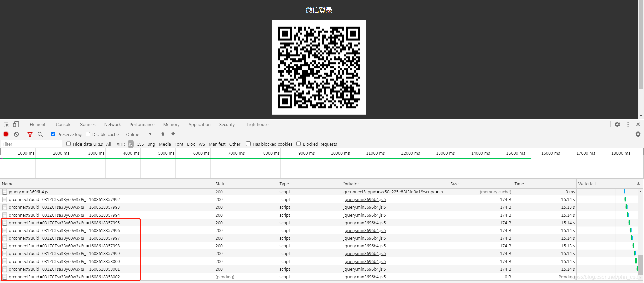The height and width of the screenshot is (283, 644).
Task: Open jquery.min3696b4.js:5 initiator for pending request
Action: (365, 277)
